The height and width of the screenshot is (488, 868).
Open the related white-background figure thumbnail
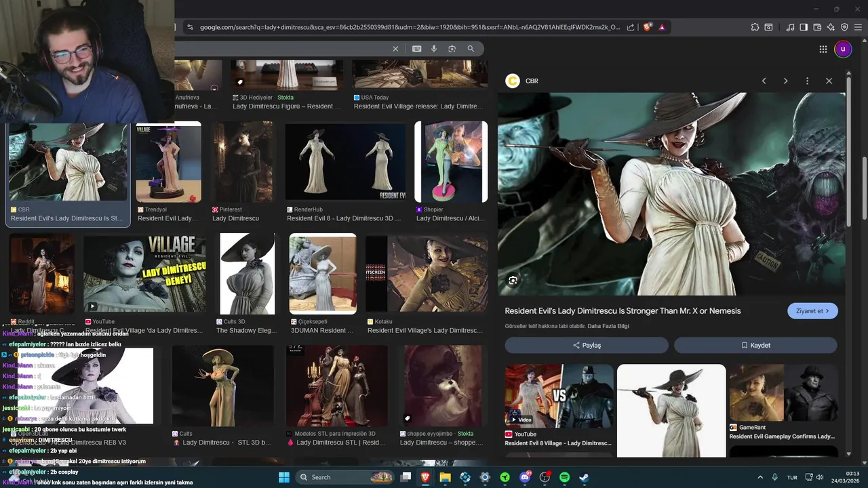[x=671, y=409]
